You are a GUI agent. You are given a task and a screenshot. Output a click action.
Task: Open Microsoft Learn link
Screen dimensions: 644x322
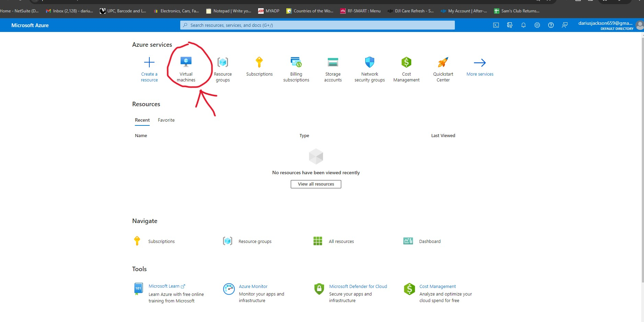165,286
